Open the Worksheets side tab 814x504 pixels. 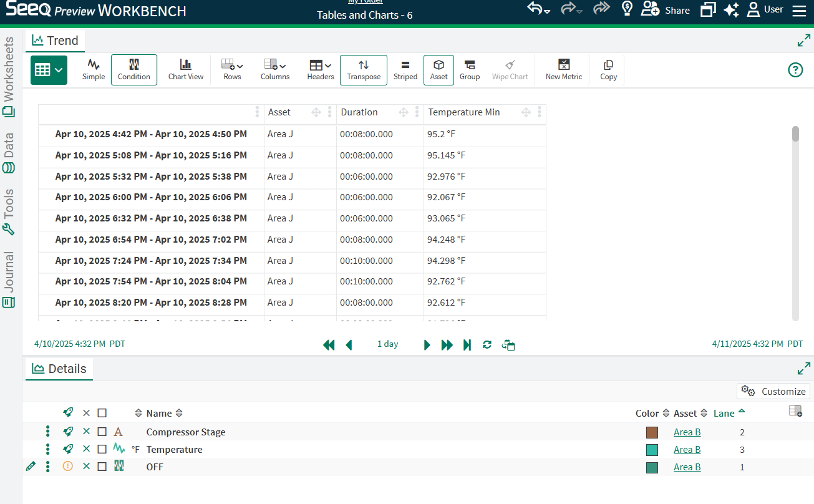(9, 76)
